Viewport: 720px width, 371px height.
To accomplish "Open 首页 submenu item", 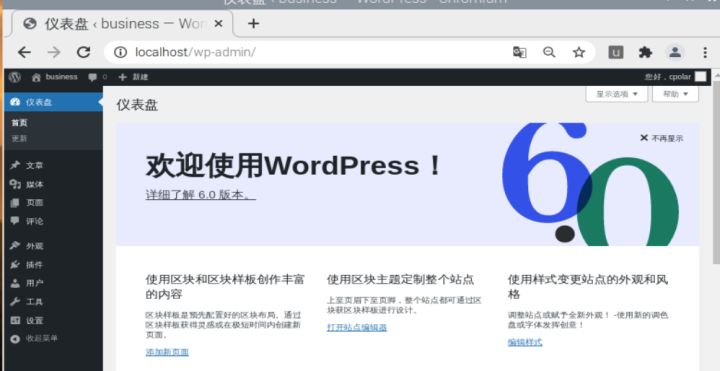I will [x=19, y=123].
